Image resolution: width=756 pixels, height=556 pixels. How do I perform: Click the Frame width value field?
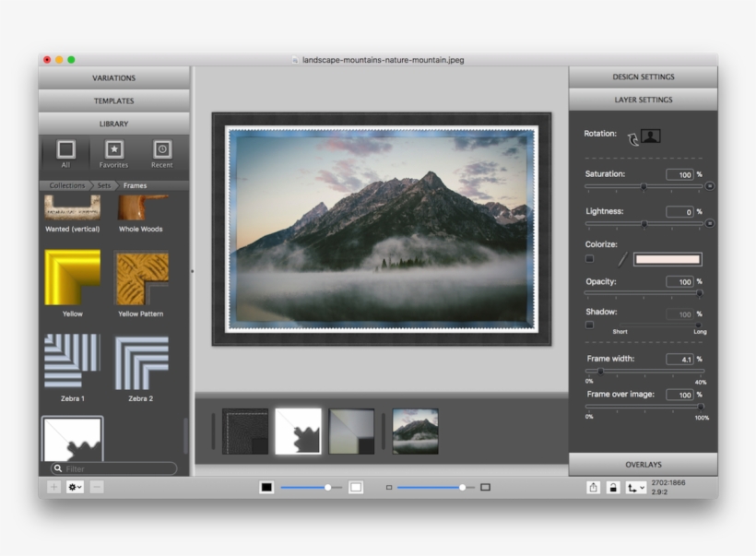(679, 360)
